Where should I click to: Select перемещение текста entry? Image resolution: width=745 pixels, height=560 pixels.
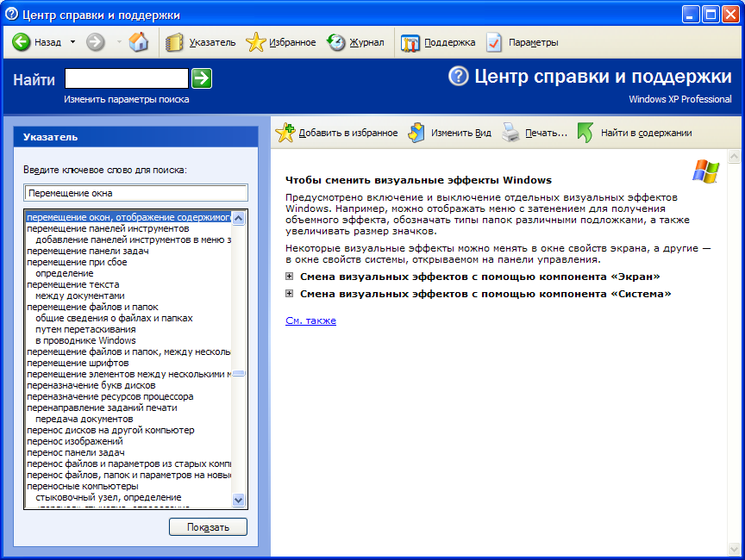pyautogui.click(x=73, y=284)
